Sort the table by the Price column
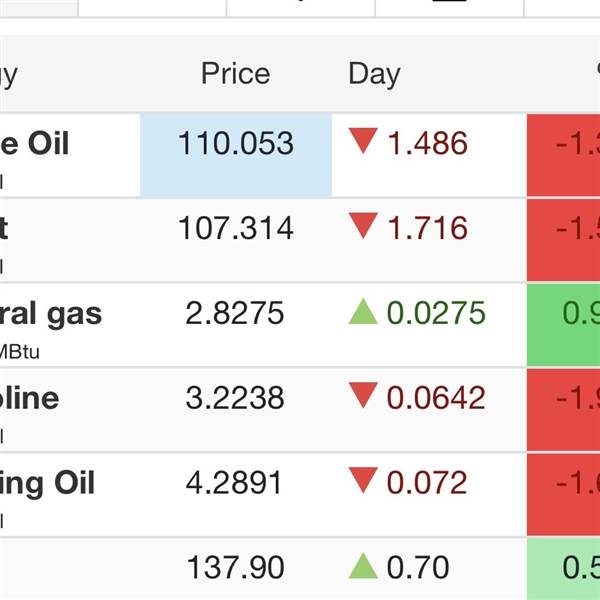Image resolution: width=600 pixels, height=600 pixels. (235, 74)
